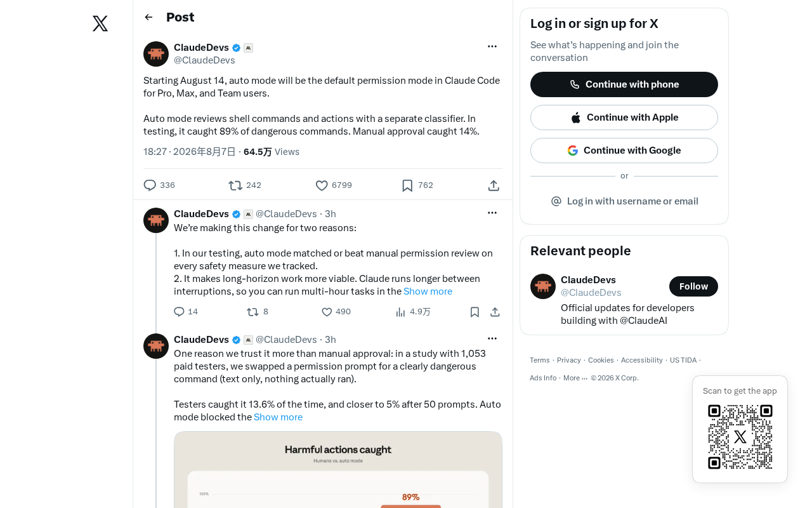Image resolution: width=812 pixels, height=508 pixels.
Task: Open X home via the logo
Action: (x=100, y=23)
